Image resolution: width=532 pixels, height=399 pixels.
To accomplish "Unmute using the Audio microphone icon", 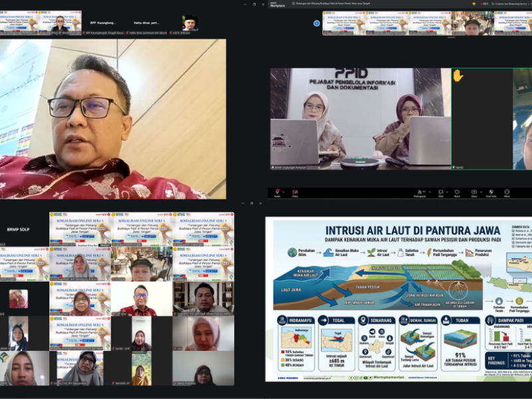I will [277, 192].
